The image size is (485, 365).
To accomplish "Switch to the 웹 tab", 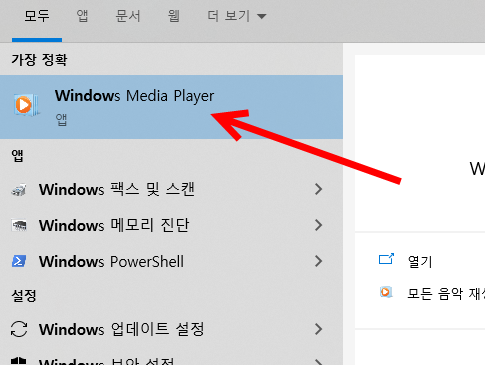I will coord(173,16).
